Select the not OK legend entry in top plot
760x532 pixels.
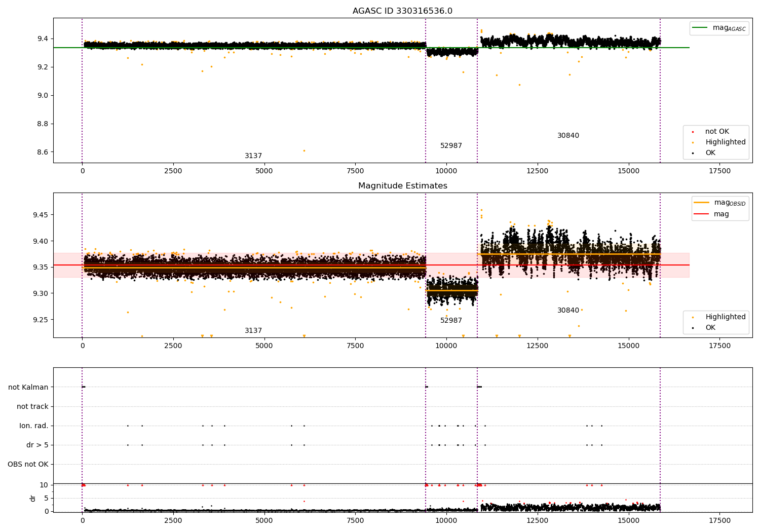click(717, 132)
